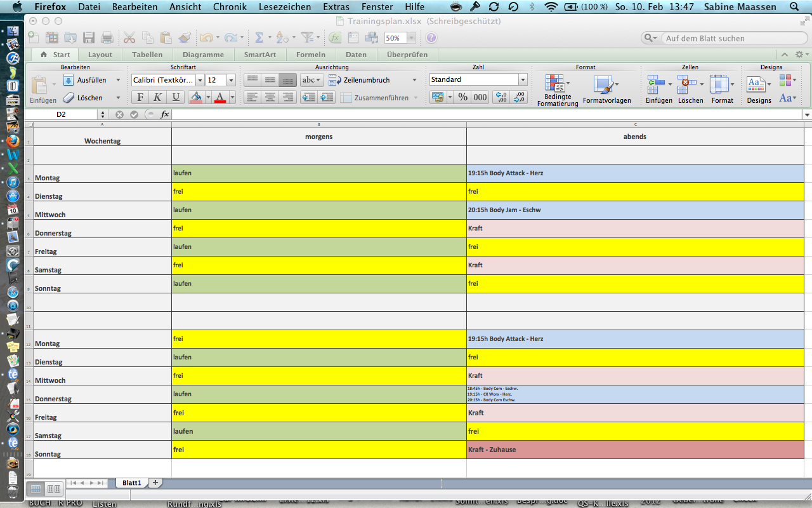This screenshot has width=812, height=508.
Task: Toggle italic formatting with the K button
Action: click(x=158, y=97)
